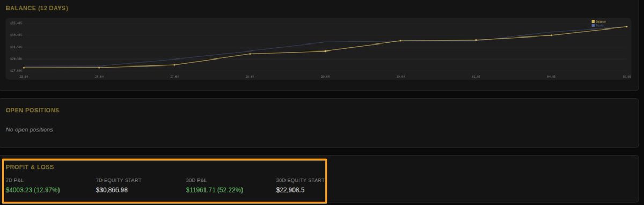644x205 pixels.
Task: Click the 'No open positions' message
Action: tap(30, 129)
